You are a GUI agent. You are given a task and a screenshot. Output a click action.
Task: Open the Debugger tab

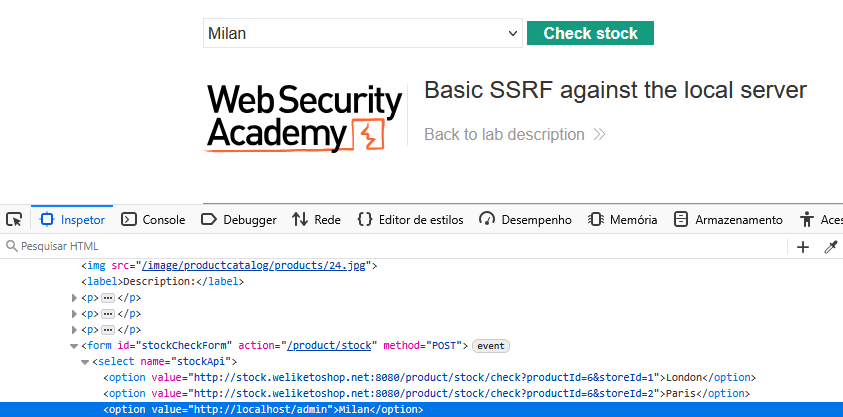(239, 220)
